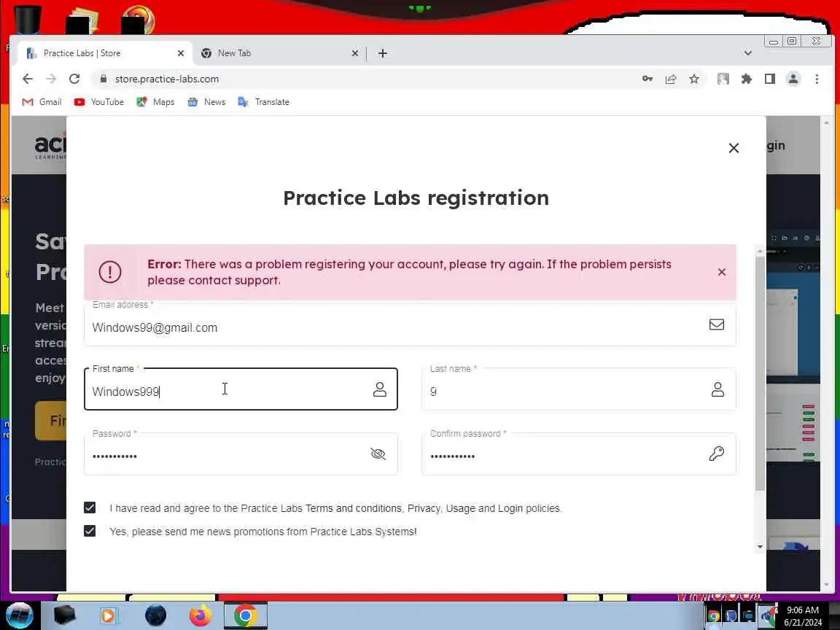Click the person icon in First name field
Image resolution: width=840 pixels, height=630 pixels.
(380, 389)
